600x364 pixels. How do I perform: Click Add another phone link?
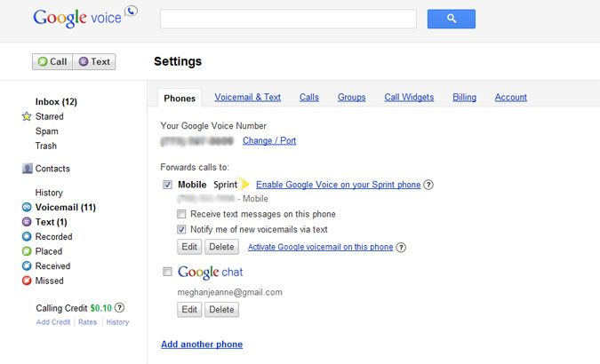pyautogui.click(x=202, y=344)
